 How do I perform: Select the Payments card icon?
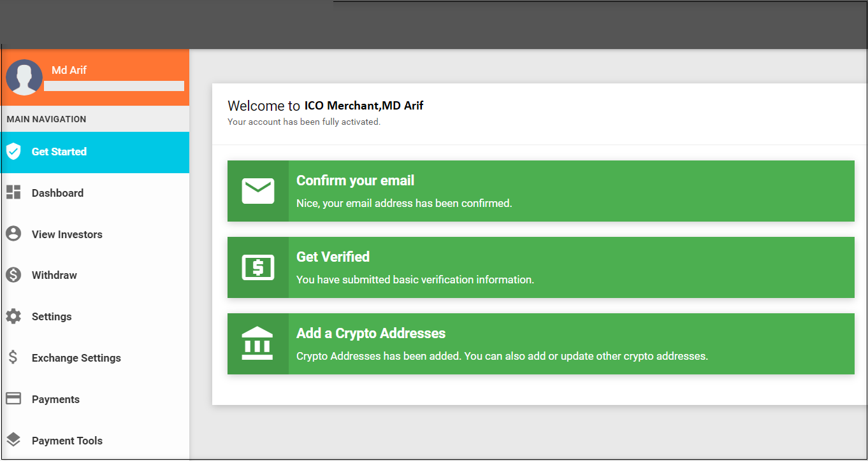pos(13,399)
